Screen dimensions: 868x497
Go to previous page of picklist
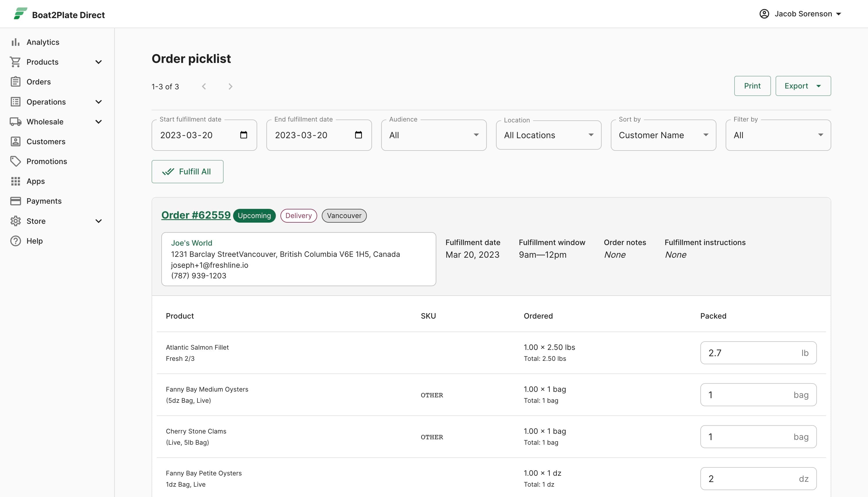[x=204, y=86]
